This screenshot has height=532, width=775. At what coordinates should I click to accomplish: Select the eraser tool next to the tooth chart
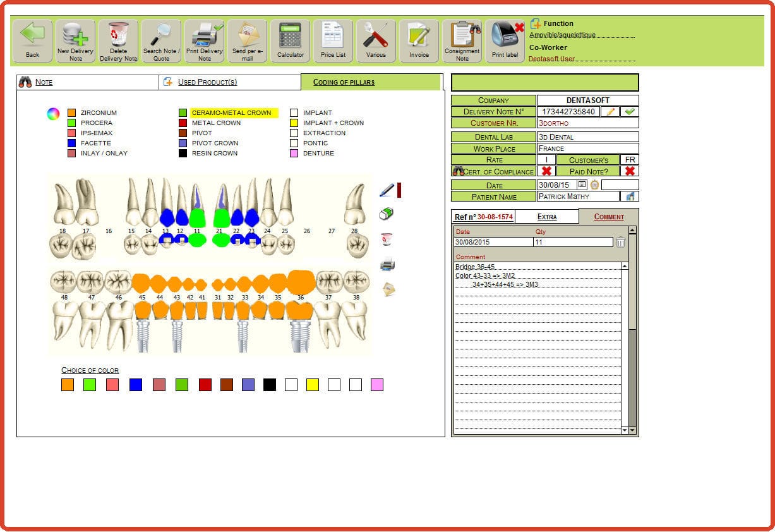tap(386, 213)
